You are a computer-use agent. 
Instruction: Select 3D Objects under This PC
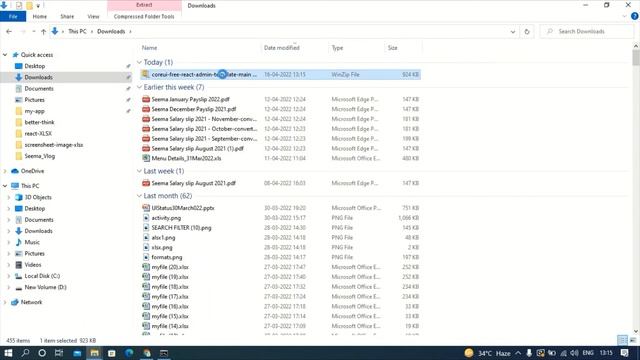pos(38,197)
